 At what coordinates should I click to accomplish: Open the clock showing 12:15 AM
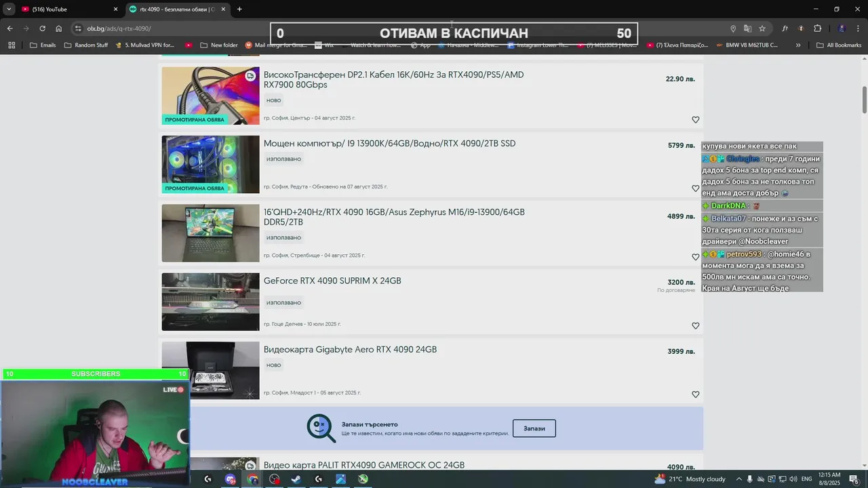click(829, 479)
